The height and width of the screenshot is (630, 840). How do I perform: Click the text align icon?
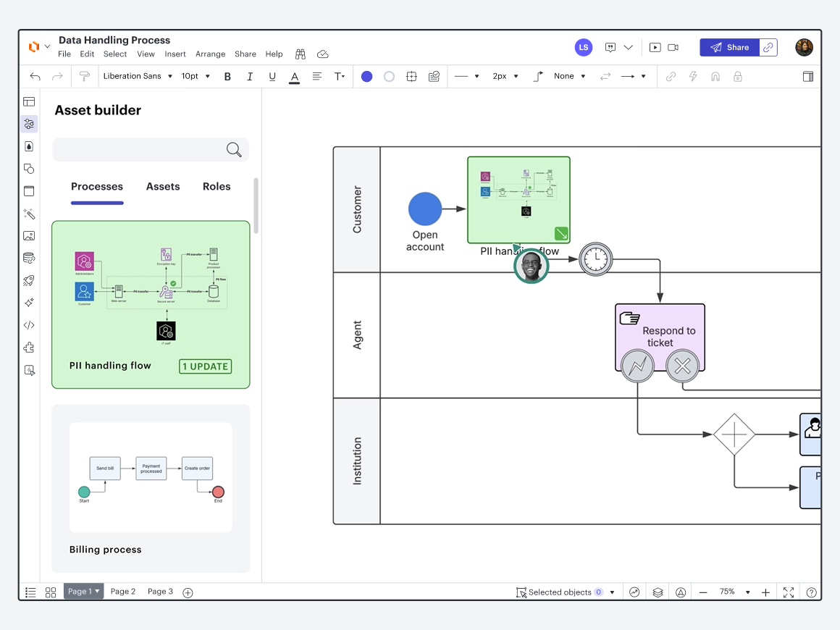[317, 77]
